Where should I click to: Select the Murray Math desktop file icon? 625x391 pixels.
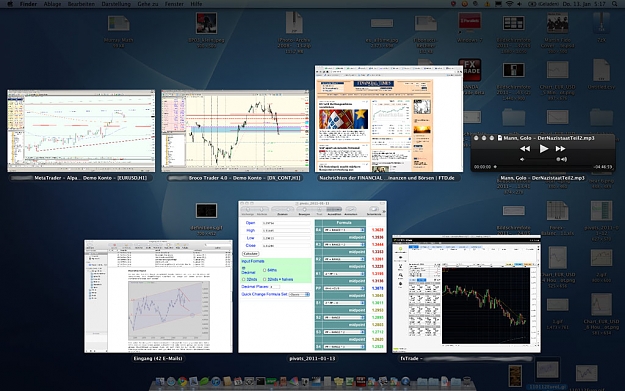[118, 23]
